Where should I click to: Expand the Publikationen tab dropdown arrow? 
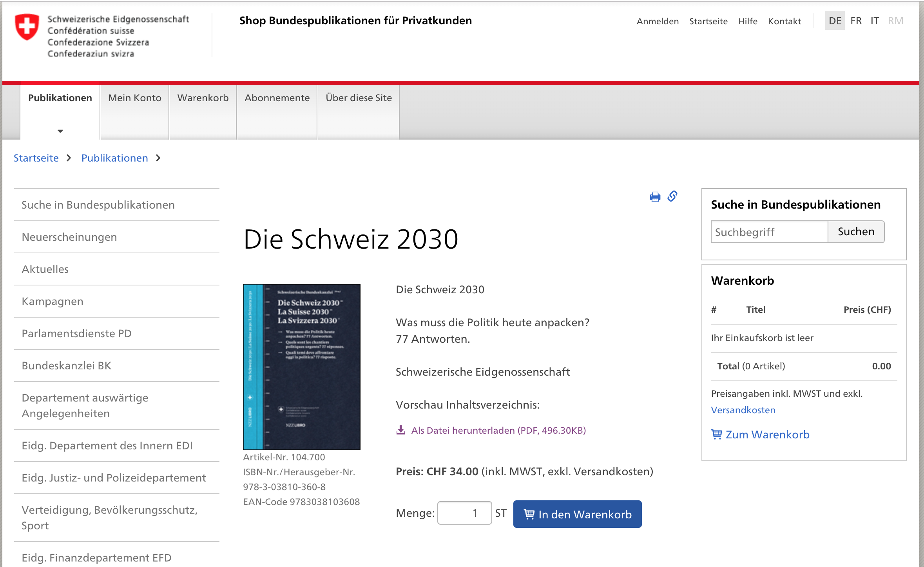click(x=60, y=131)
